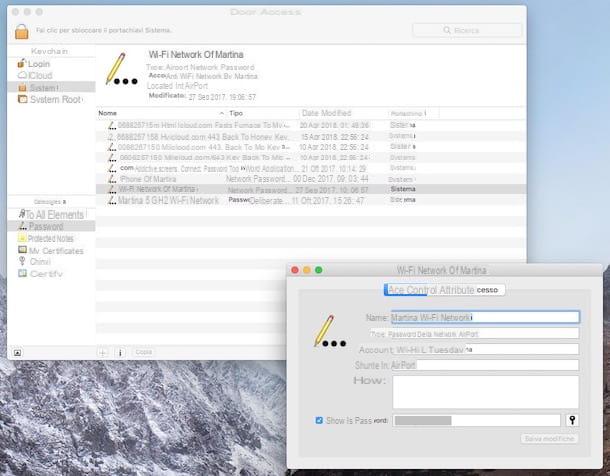This screenshot has height=476, width=610.
Task: Click the Salva modifiche button
Action: pos(549,439)
